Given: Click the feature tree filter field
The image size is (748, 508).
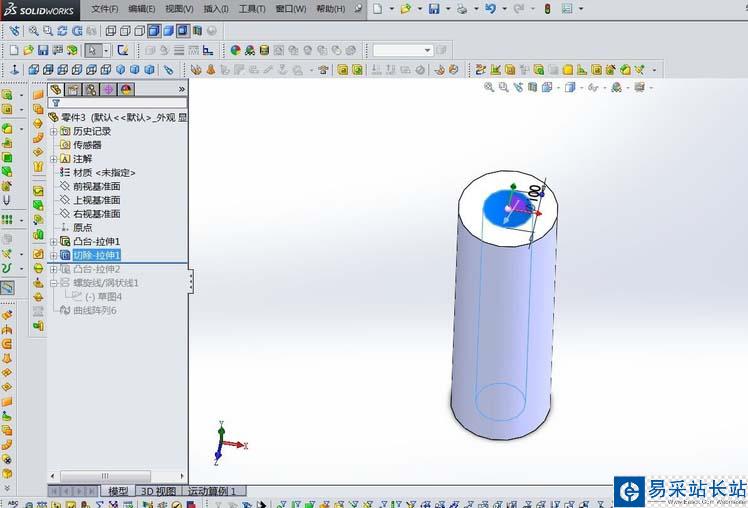Looking at the screenshot, I should coord(117,103).
